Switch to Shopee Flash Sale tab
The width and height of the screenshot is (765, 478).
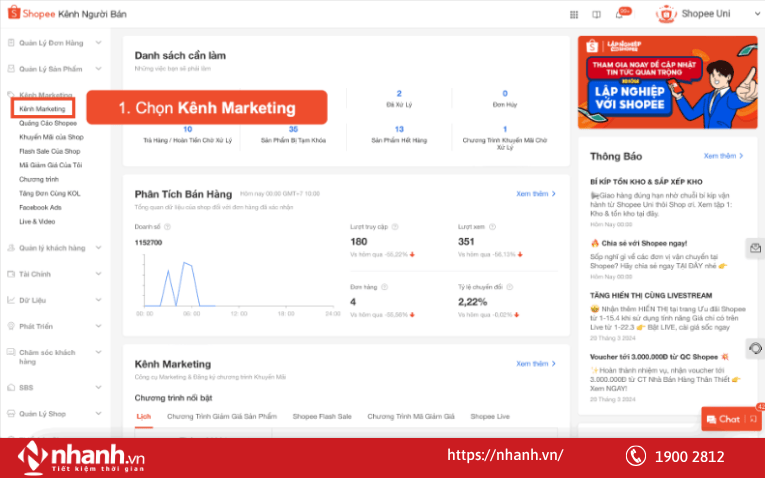click(322, 417)
